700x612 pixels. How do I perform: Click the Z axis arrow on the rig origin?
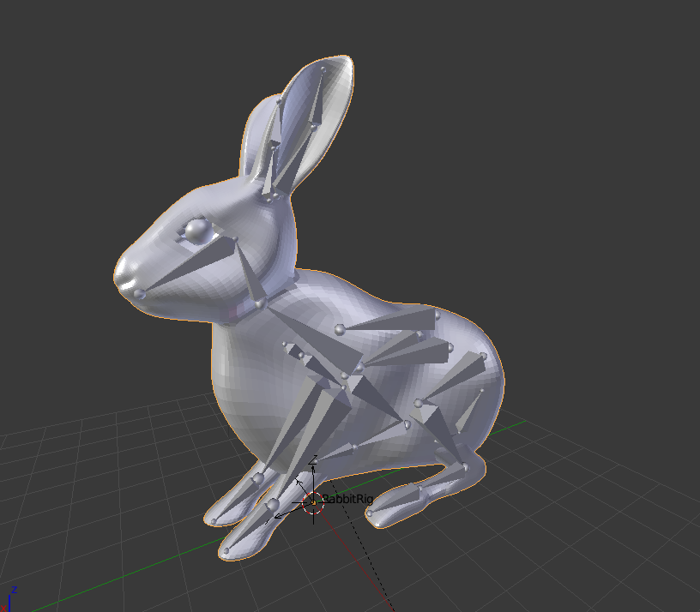[313, 478]
